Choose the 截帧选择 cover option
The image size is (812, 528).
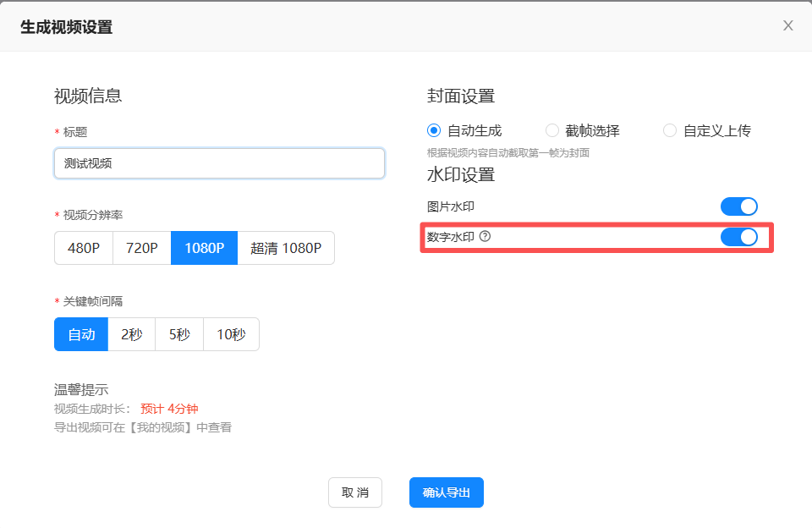(552, 130)
